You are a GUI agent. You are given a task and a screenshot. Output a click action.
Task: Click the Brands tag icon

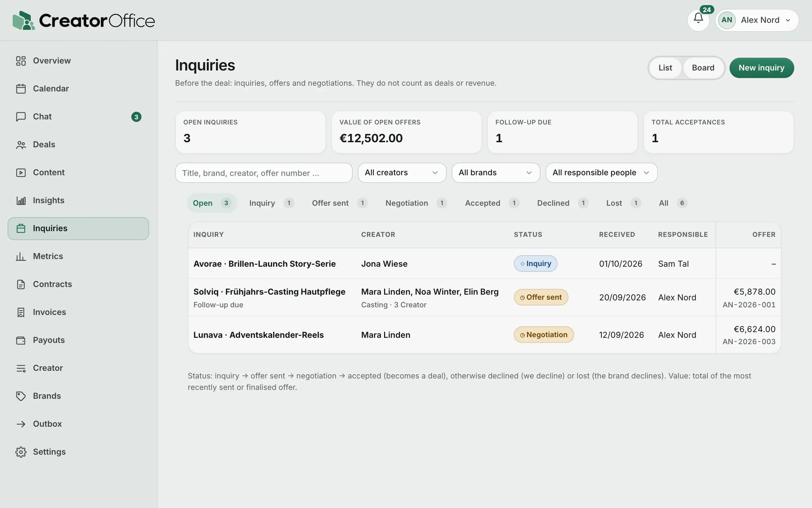coord(21,396)
